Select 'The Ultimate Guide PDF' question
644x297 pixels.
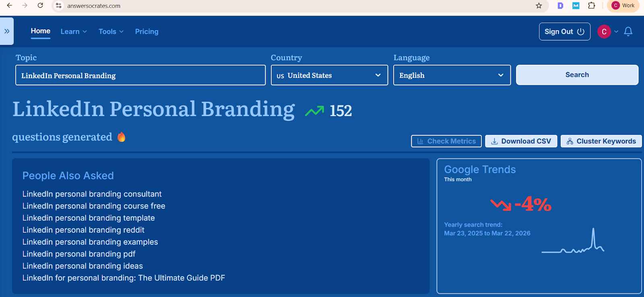tap(124, 278)
